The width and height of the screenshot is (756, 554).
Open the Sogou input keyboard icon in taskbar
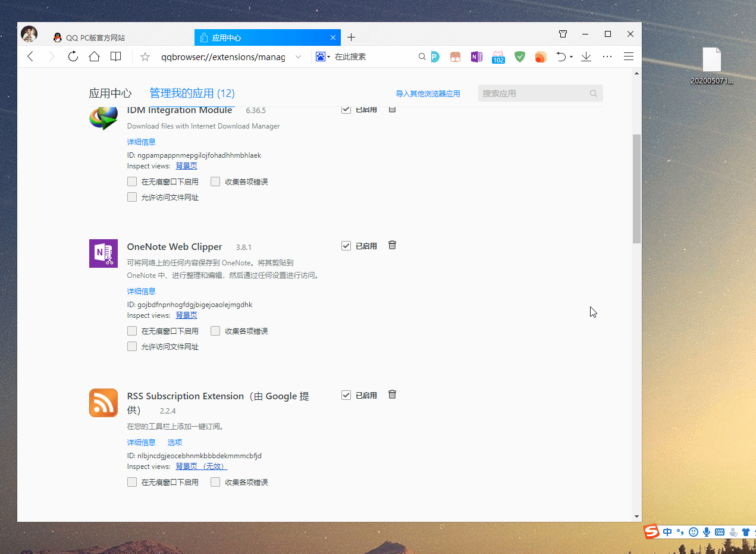(719, 531)
